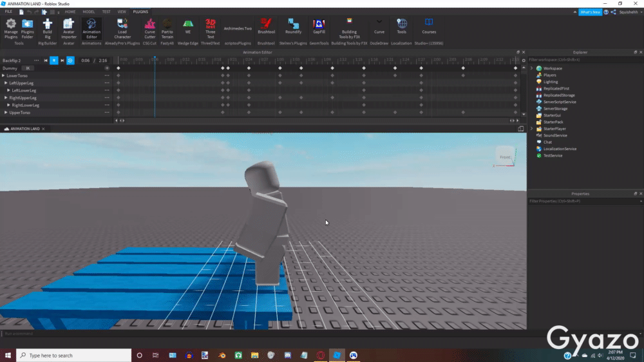Toggle the Animation Editor plugin button

tap(91, 29)
